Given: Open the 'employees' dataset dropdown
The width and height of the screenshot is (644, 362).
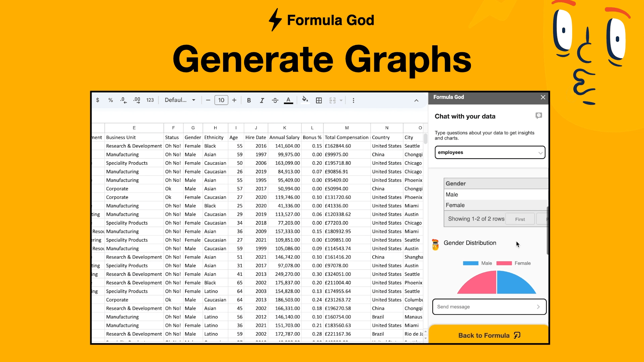Looking at the screenshot, I should click(490, 153).
